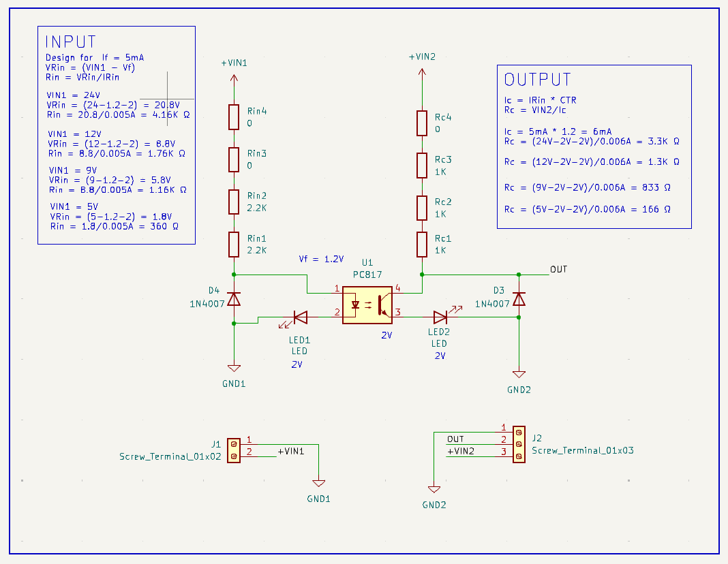Select the Rc2 1K resistor symbol
The width and height of the screenshot is (728, 564).
422,207
